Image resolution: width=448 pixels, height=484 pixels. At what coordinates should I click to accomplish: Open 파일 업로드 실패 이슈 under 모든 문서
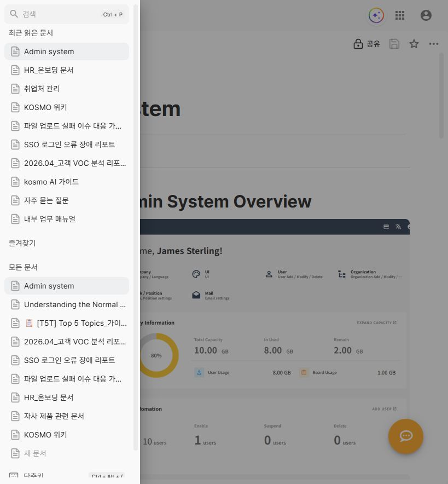coord(67,379)
